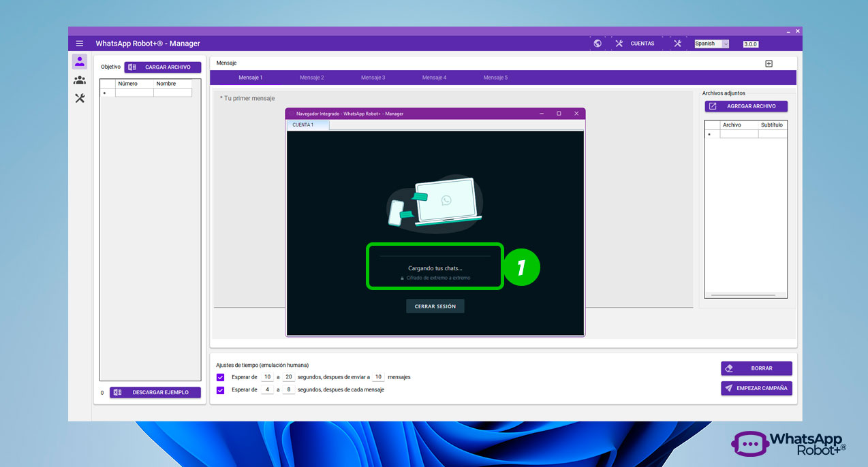
Task: Switch to the Mensaje 3 tab
Action: coord(373,78)
